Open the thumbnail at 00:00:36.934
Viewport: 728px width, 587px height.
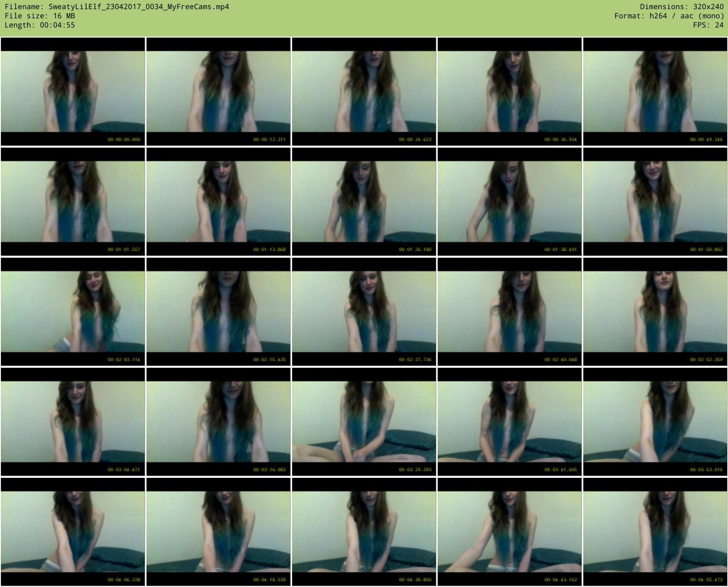tap(509, 92)
